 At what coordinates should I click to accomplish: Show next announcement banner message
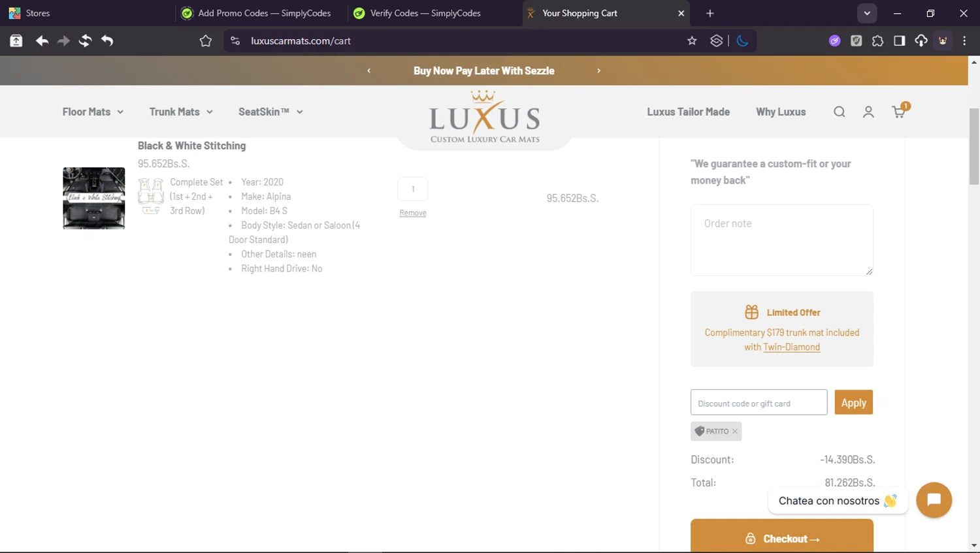pos(598,71)
